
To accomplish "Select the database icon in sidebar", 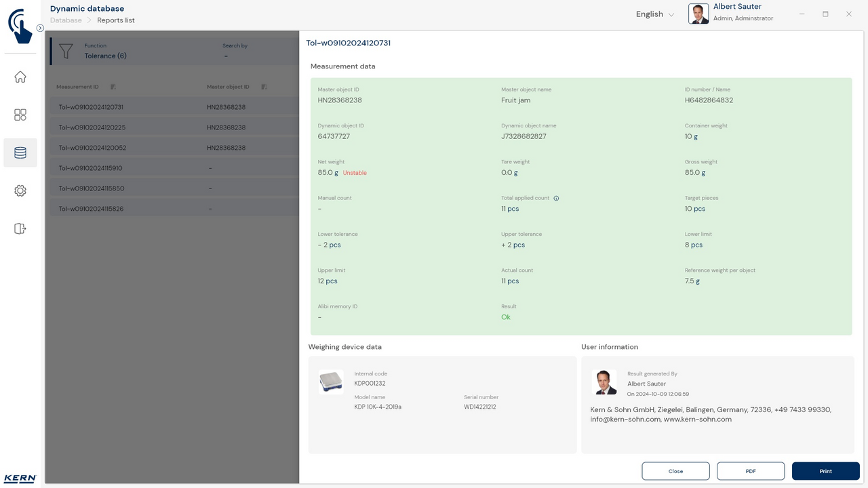I will point(20,153).
